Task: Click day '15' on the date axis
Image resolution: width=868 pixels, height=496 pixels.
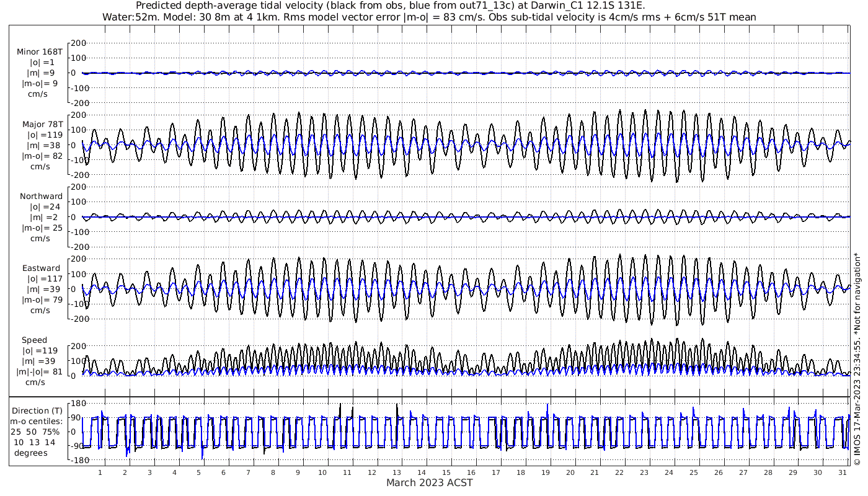Action: pos(446,472)
